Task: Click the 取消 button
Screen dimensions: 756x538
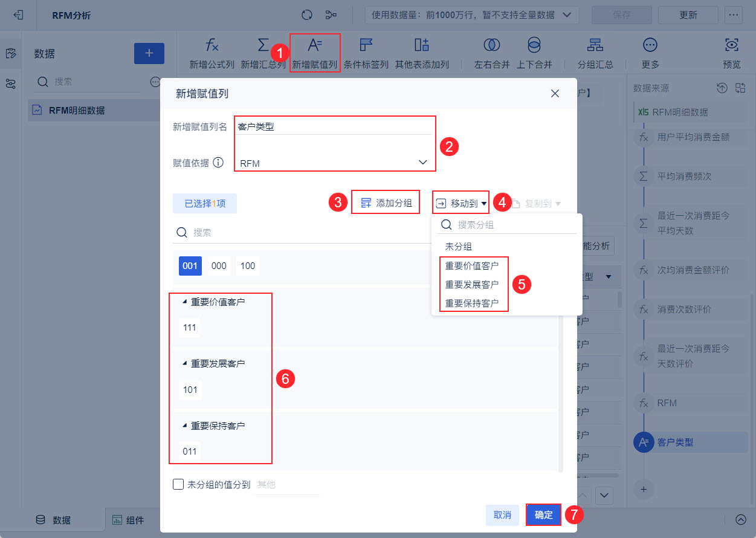Action: click(x=502, y=515)
